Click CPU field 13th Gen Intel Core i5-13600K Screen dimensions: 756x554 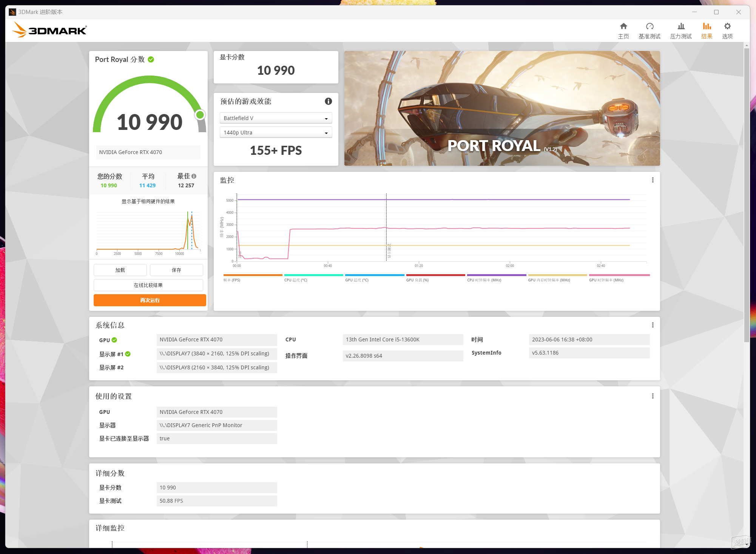pos(403,339)
